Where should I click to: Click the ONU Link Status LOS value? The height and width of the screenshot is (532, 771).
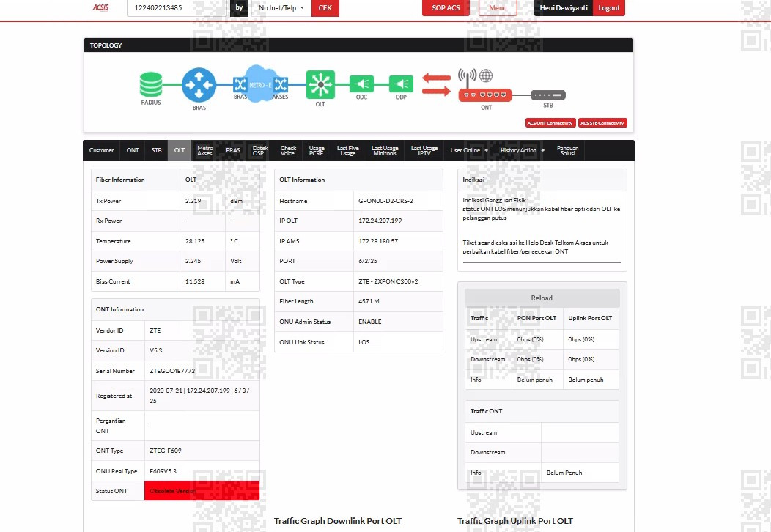[x=364, y=342]
